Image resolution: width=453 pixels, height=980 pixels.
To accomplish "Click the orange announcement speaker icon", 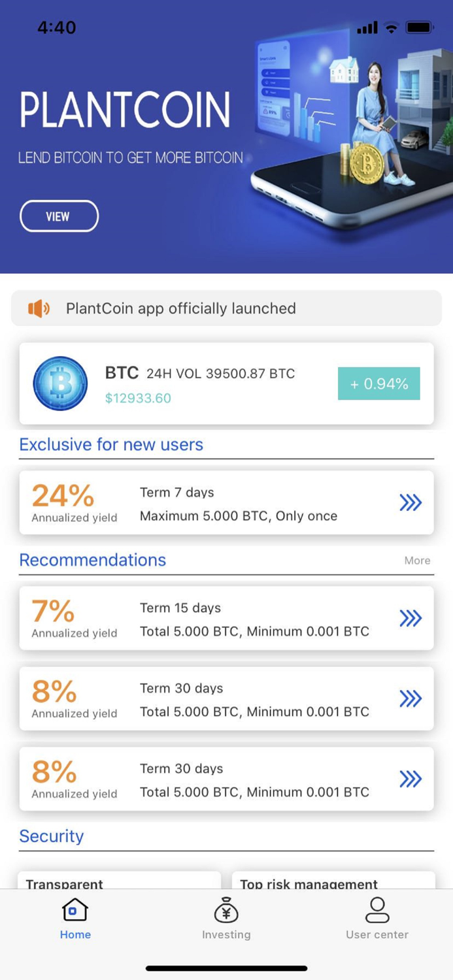I will click(x=39, y=308).
